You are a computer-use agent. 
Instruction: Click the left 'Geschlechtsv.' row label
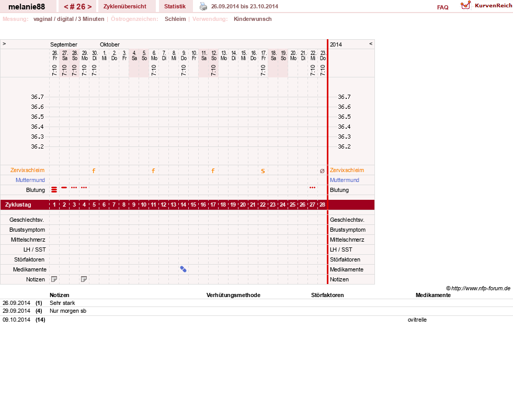(x=27, y=220)
